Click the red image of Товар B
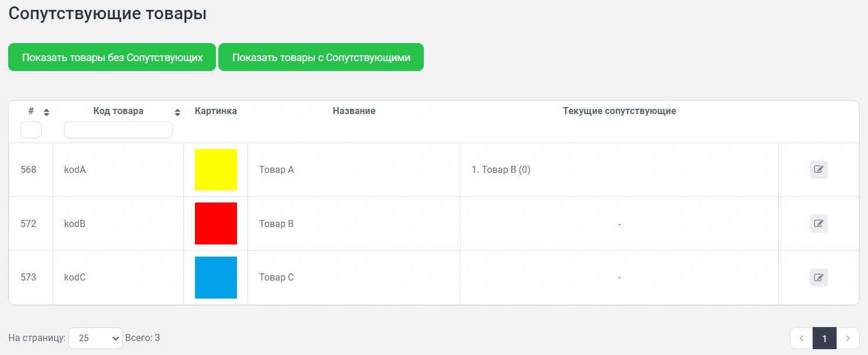 216,223
